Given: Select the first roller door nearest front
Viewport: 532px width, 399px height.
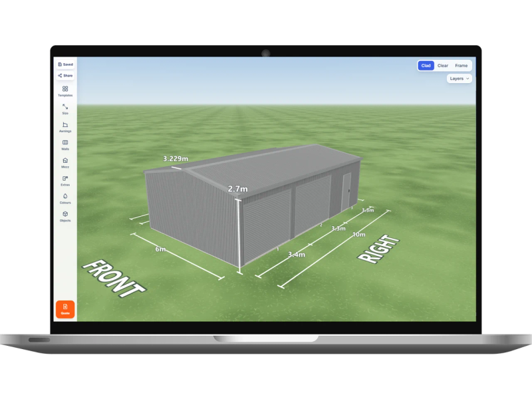Looking at the screenshot, I should point(267,225).
